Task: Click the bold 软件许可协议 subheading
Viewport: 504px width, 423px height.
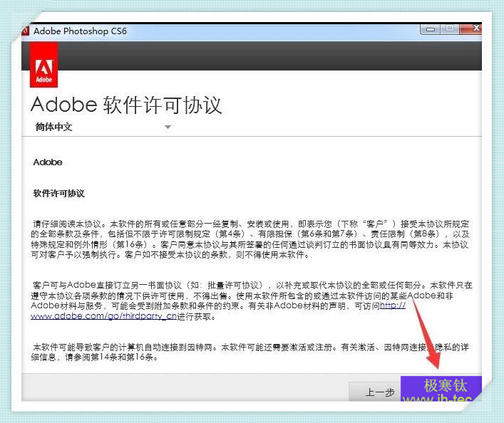Action: 59,194
